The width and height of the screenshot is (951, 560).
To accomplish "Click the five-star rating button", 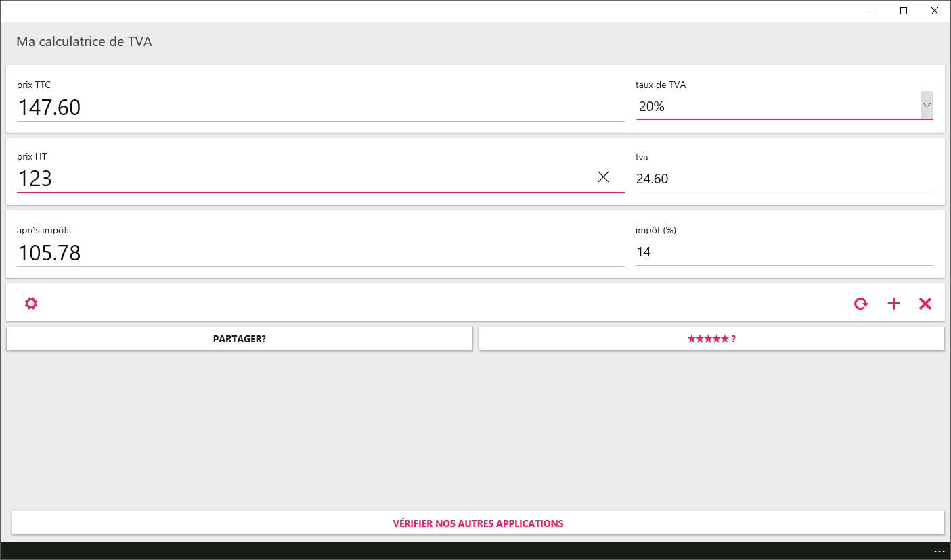I will 711,339.
